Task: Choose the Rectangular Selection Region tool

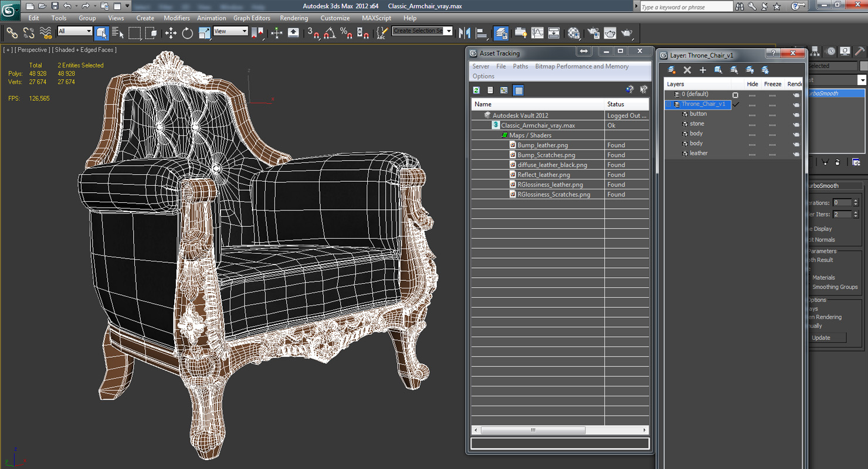Action: coord(135,33)
